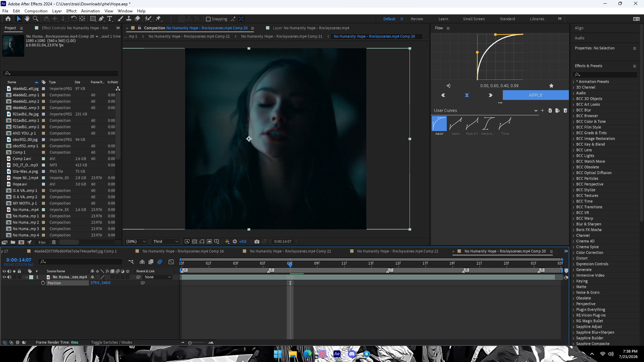
Task: Open the Animation menu
Action: (x=90, y=11)
